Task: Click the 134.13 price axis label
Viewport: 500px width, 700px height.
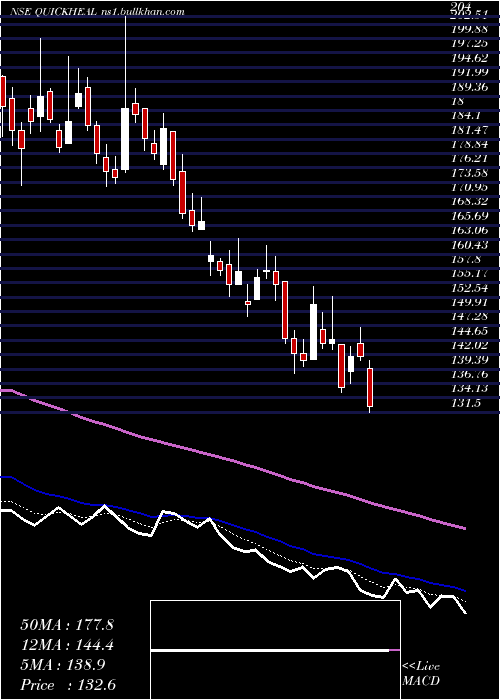Action: pos(469,388)
